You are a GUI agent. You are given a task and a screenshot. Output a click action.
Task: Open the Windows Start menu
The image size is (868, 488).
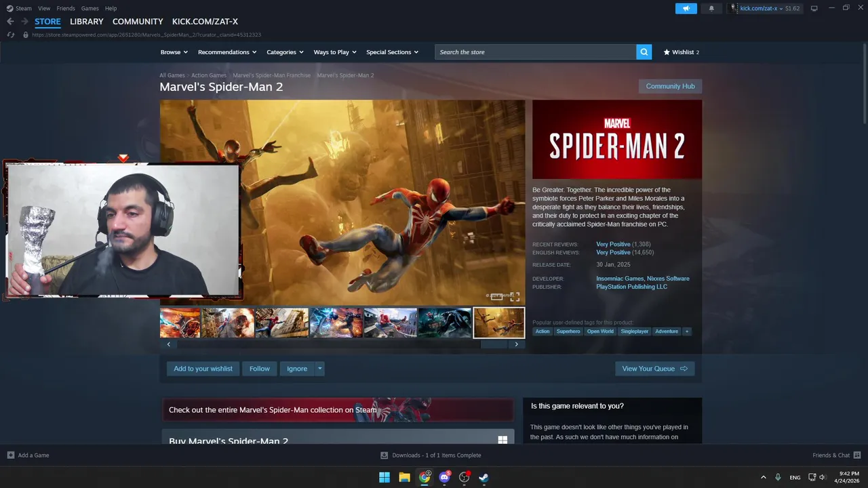[384, 477]
